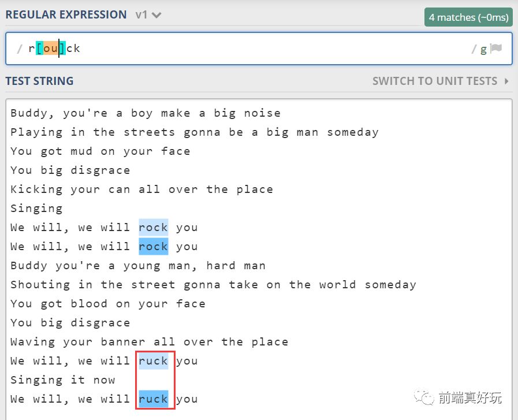Click the first highlighted 'rock' match
518x420 pixels.
tap(153, 228)
